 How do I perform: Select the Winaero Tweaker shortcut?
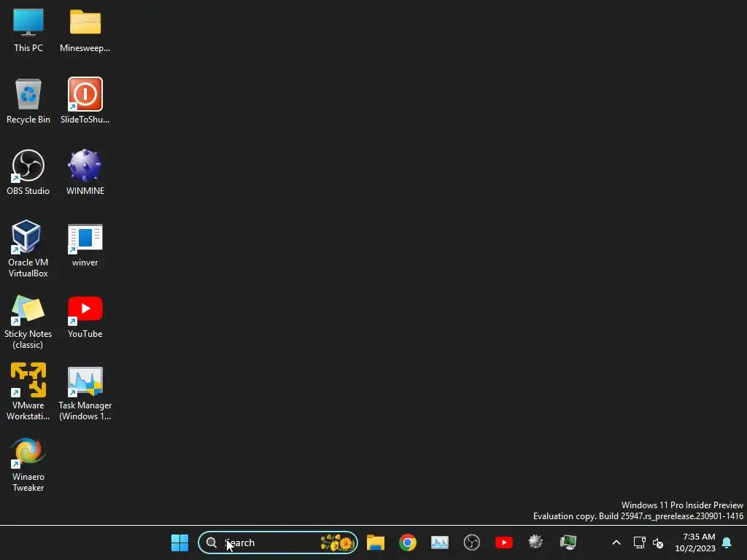click(x=28, y=464)
